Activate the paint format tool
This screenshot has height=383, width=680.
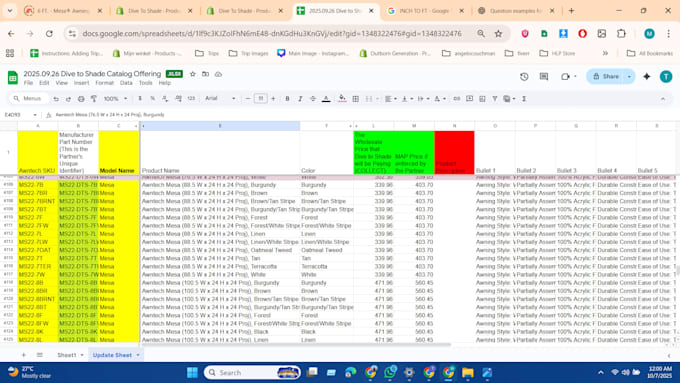[94, 99]
